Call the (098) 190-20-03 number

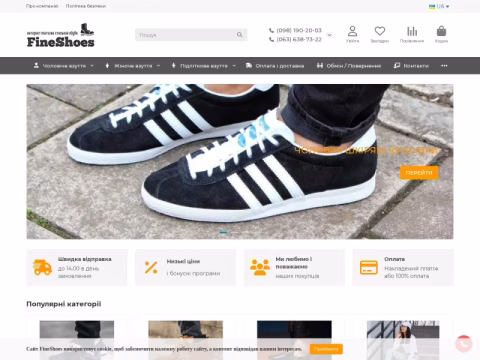299,30
